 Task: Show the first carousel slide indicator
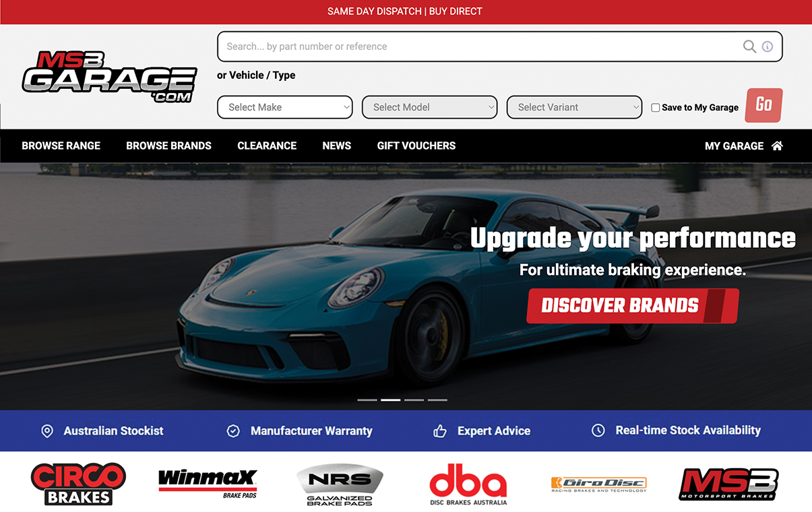click(367, 400)
